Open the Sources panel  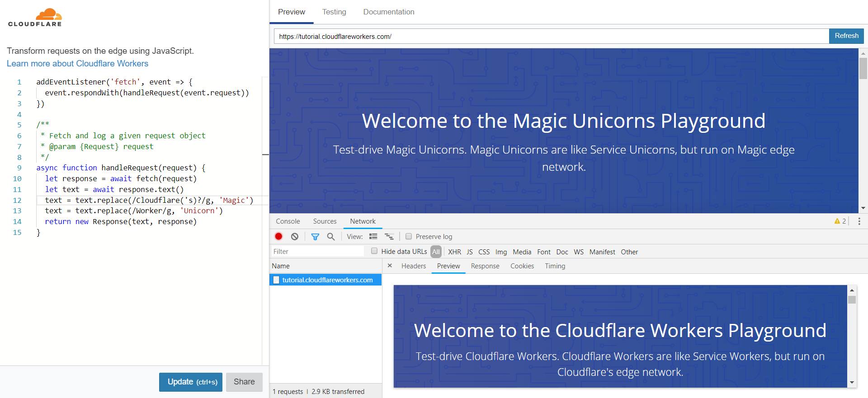click(325, 221)
